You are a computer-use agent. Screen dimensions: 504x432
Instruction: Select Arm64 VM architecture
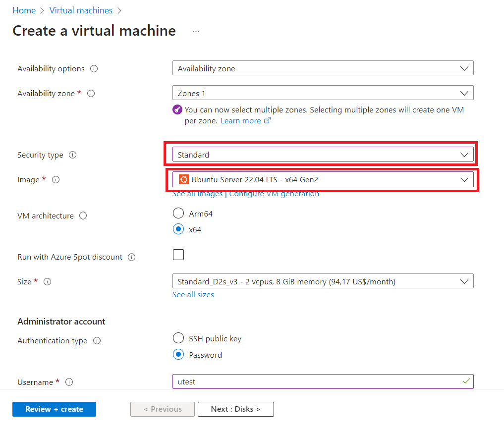point(178,213)
